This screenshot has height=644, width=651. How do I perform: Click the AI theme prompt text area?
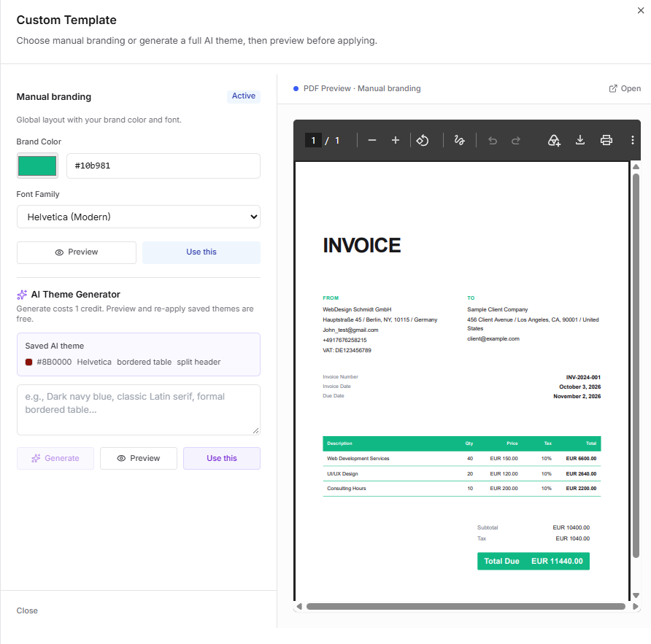[x=138, y=410]
